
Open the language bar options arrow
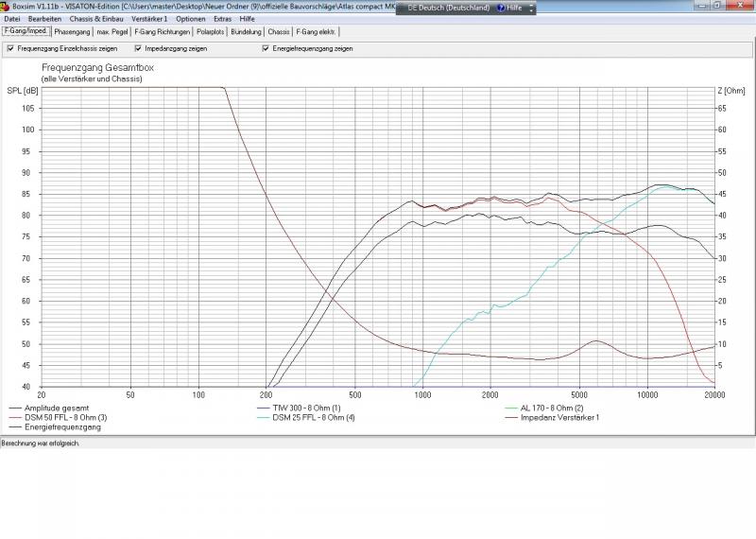click(x=531, y=9)
